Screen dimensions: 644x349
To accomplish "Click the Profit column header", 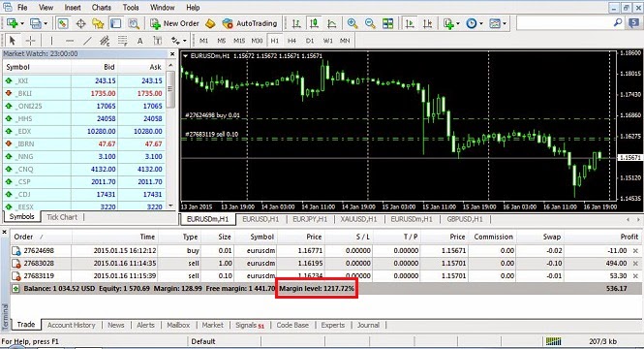I will click(x=629, y=237).
